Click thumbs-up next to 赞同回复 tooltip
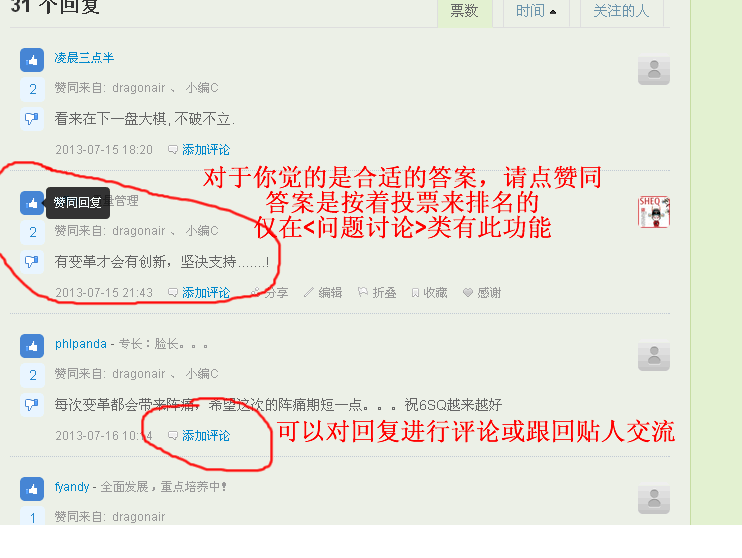This screenshot has width=742, height=558. coord(32,203)
